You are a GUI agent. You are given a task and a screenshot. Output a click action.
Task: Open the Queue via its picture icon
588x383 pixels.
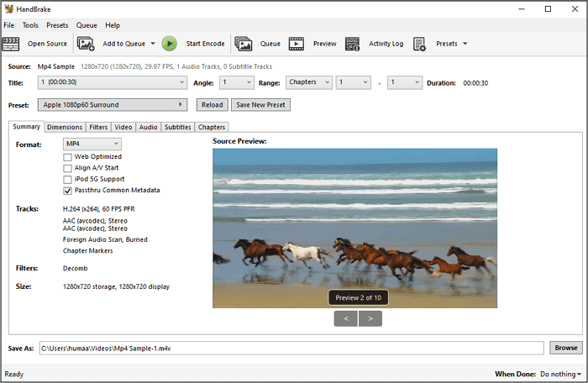[244, 44]
